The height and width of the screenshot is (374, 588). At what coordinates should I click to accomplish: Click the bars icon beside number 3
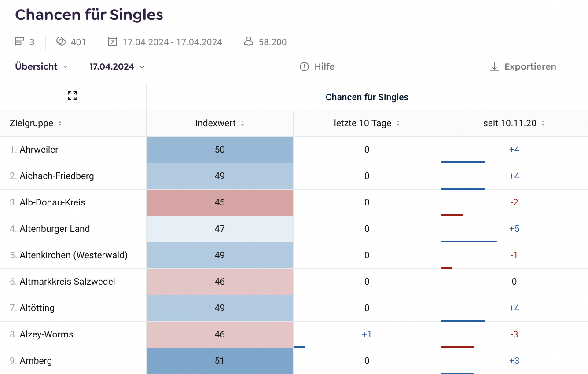(x=19, y=42)
